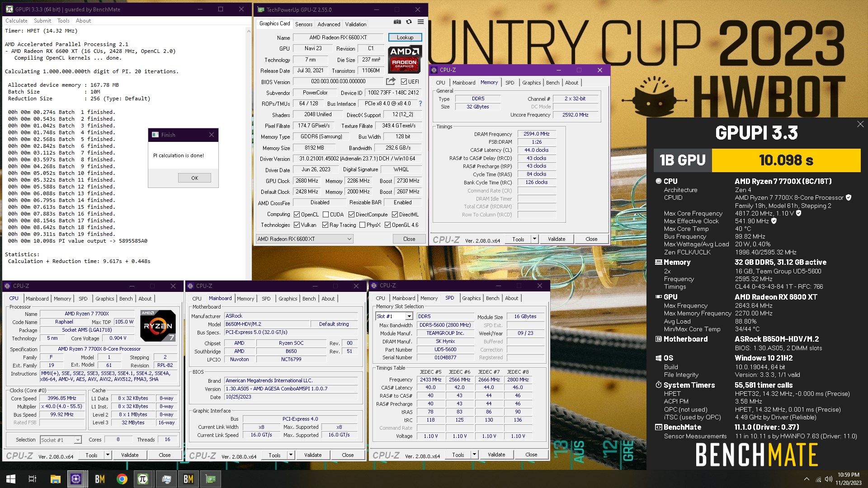868x488 pixels.
Task: Open the GPU-Z hamburger menu
Action: (420, 22)
